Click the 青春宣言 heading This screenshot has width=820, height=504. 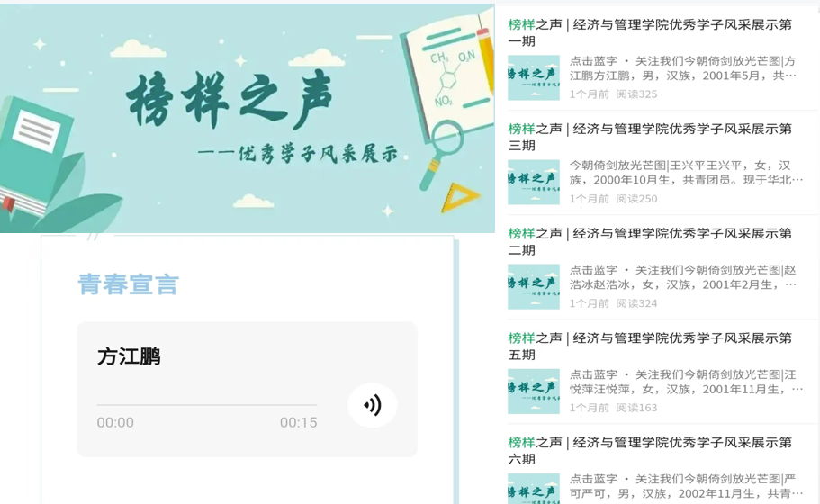pyautogui.click(x=129, y=284)
